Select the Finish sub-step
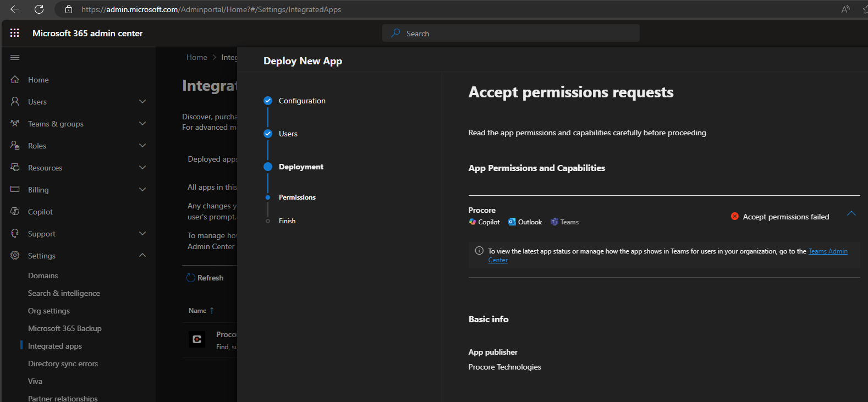 287,221
